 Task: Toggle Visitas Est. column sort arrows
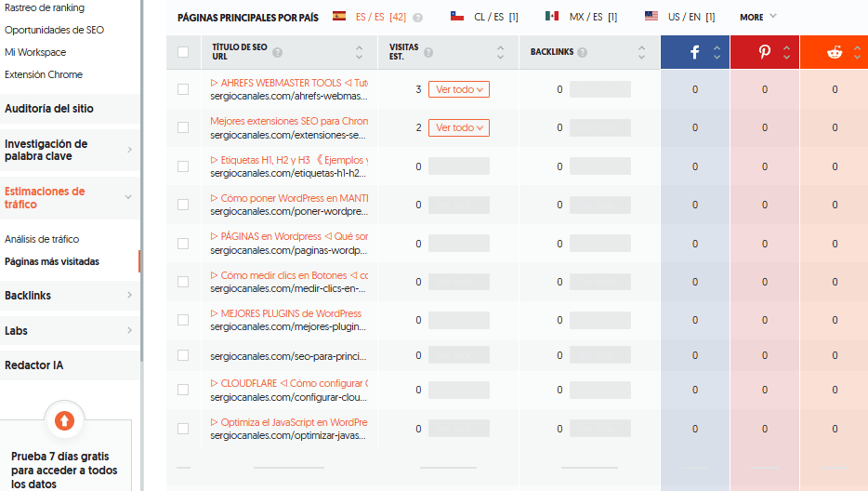pos(500,52)
